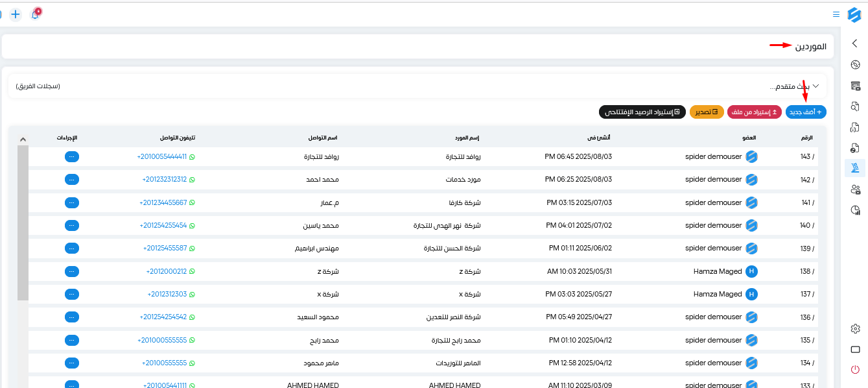The width and height of the screenshot is (868, 388).
Task: Click إستيراد الرصيد الإفتتاحى black button
Action: pyautogui.click(x=642, y=112)
